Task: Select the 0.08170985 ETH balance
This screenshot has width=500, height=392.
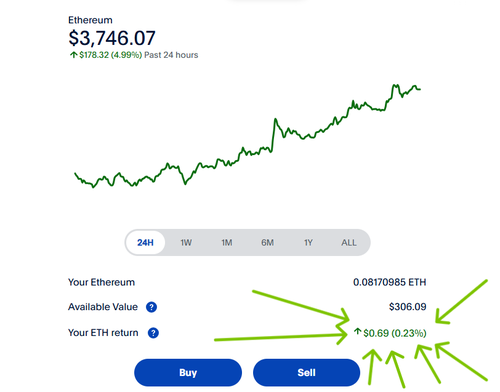Action: tap(389, 282)
